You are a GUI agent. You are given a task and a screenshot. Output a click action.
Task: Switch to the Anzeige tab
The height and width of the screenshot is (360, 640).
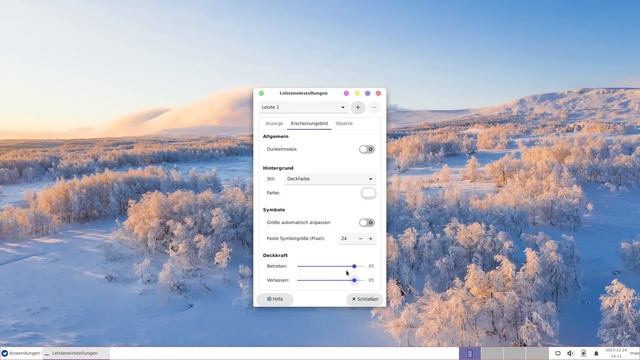pos(274,123)
